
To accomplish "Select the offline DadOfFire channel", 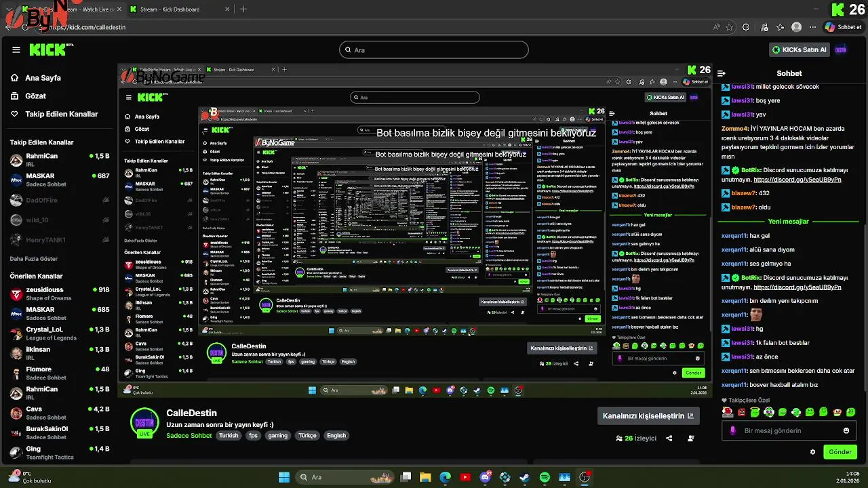I will [59, 201].
